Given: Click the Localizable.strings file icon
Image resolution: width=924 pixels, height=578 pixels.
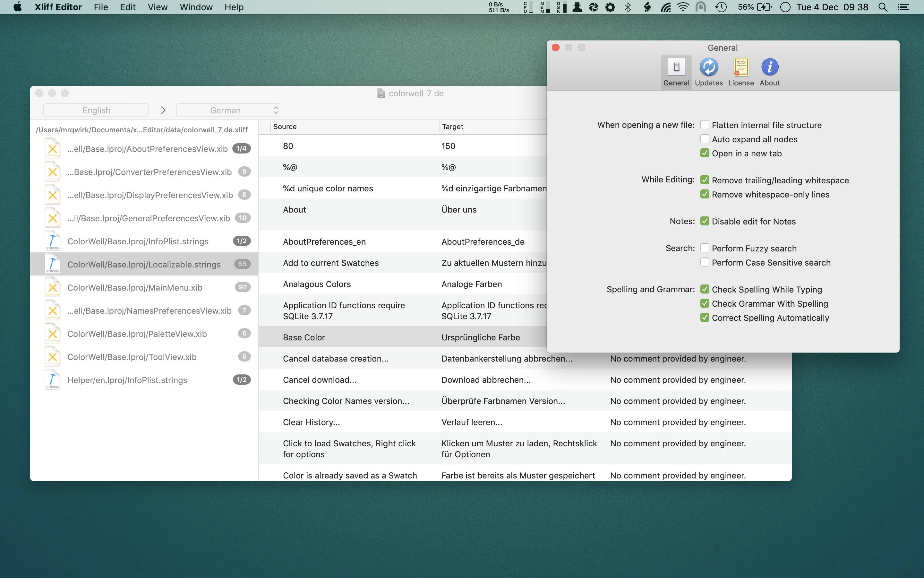Looking at the screenshot, I should pos(53,264).
